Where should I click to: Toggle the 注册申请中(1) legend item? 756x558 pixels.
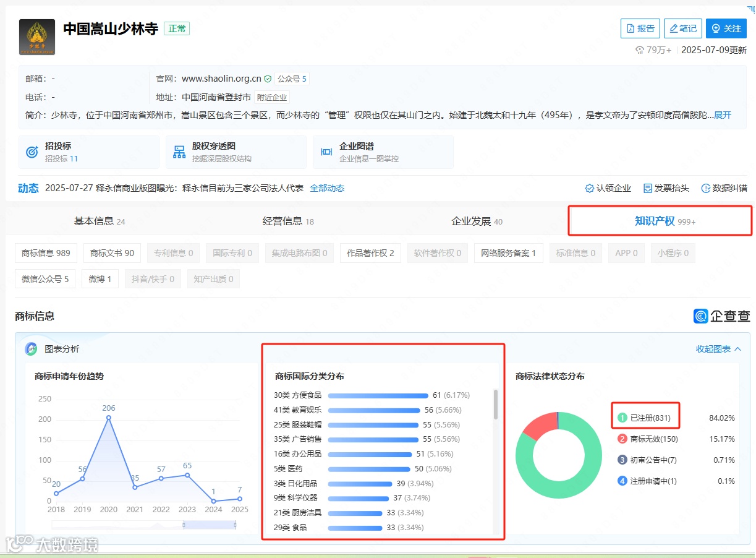point(647,481)
